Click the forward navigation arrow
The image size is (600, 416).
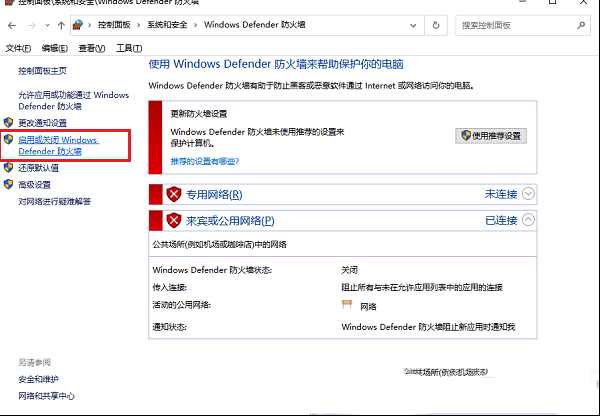pos(32,26)
